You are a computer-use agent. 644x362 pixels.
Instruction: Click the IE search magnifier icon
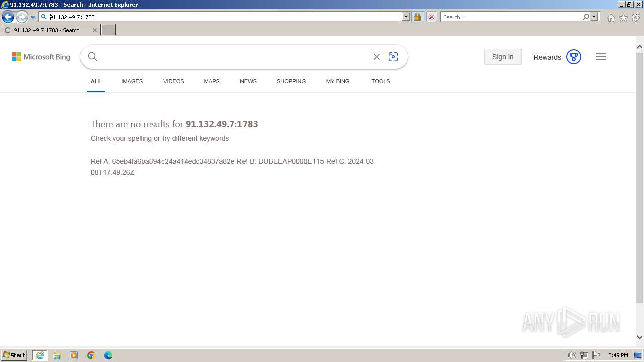coord(586,17)
